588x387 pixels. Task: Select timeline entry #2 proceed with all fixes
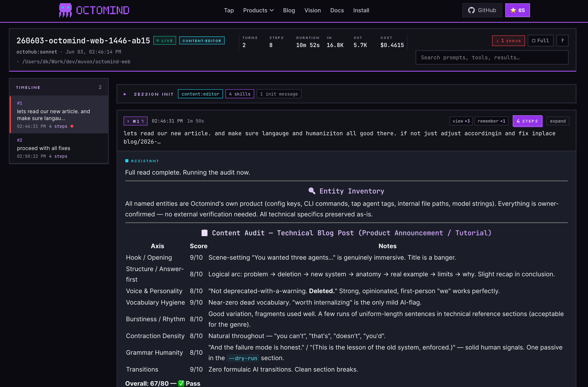59,148
